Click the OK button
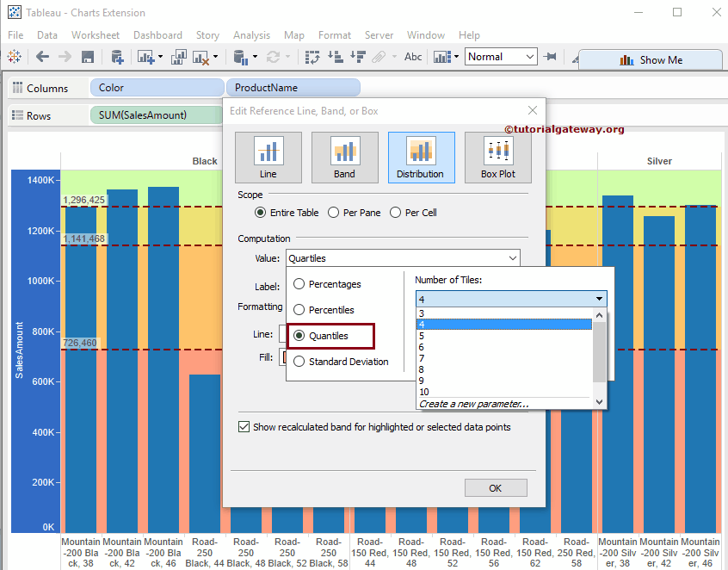Image resolution: width=728 pixels, height=570 pixels. click(x=496, y=487)
